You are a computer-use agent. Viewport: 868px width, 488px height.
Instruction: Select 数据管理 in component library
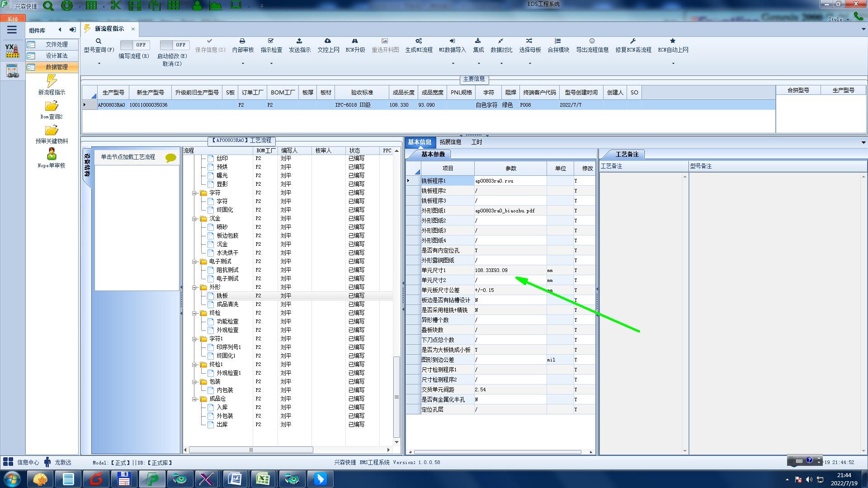click(57, 67)
